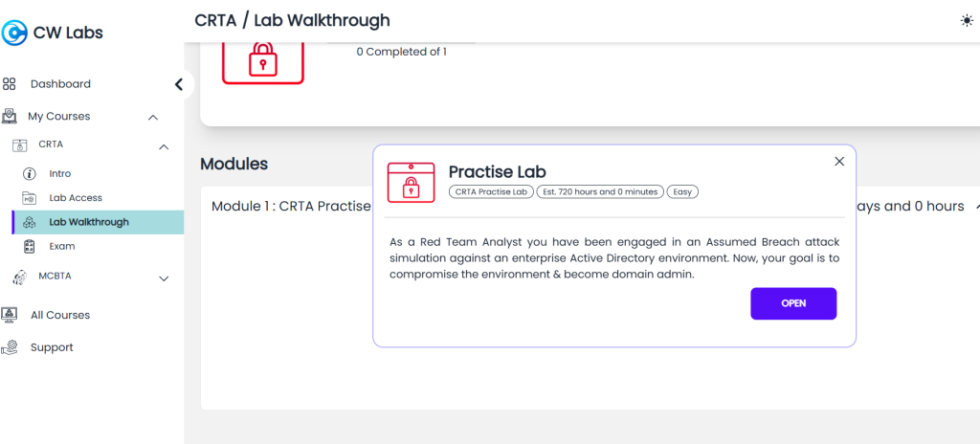Toggle the light/dark theme sun icon
980x444 pixels.
pyautogui.click(x=967, y=21)
